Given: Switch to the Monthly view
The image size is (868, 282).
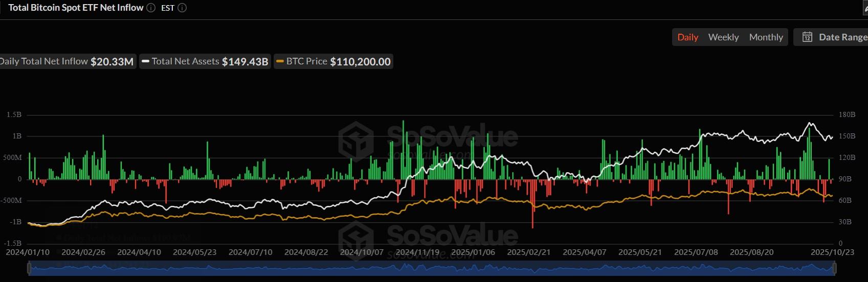Looking at the screenshot, I should coord(766,37).
